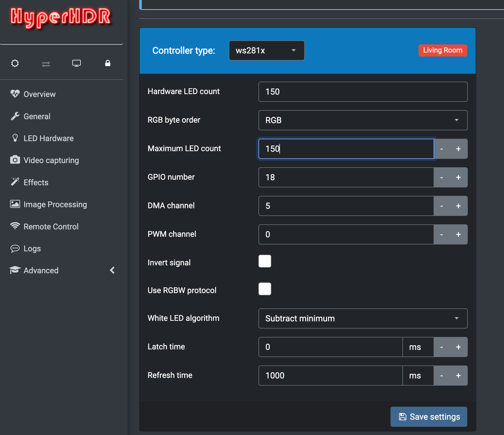The height and width of the screenshot is (435, 504).
Task: Click the wifi icon beside Remote Control
Action: [15, 226]
